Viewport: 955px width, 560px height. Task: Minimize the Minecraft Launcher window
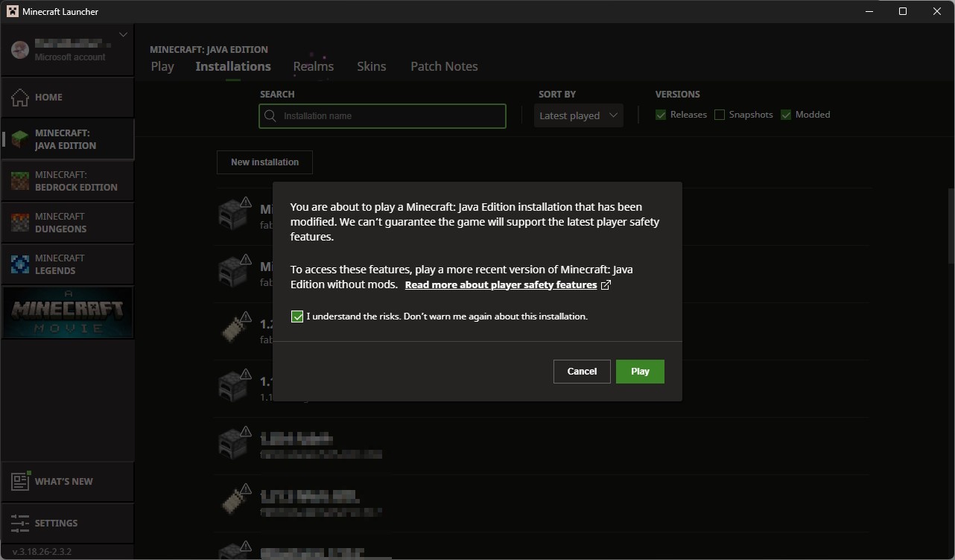pyautogui.click(x=869, y=11)
